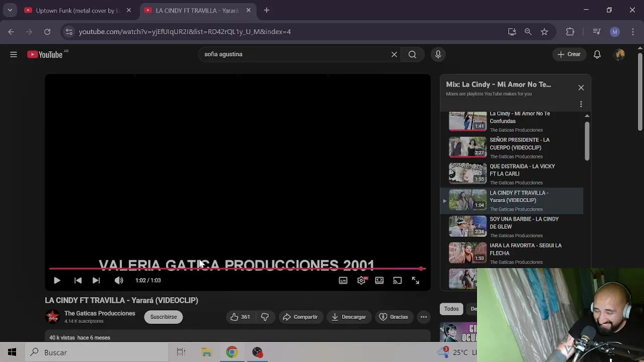This screenshot has width=644, height=362.
Task: Subscribe with the Suscribirse button
Action: pyautogui.click(x=164, y=317)
